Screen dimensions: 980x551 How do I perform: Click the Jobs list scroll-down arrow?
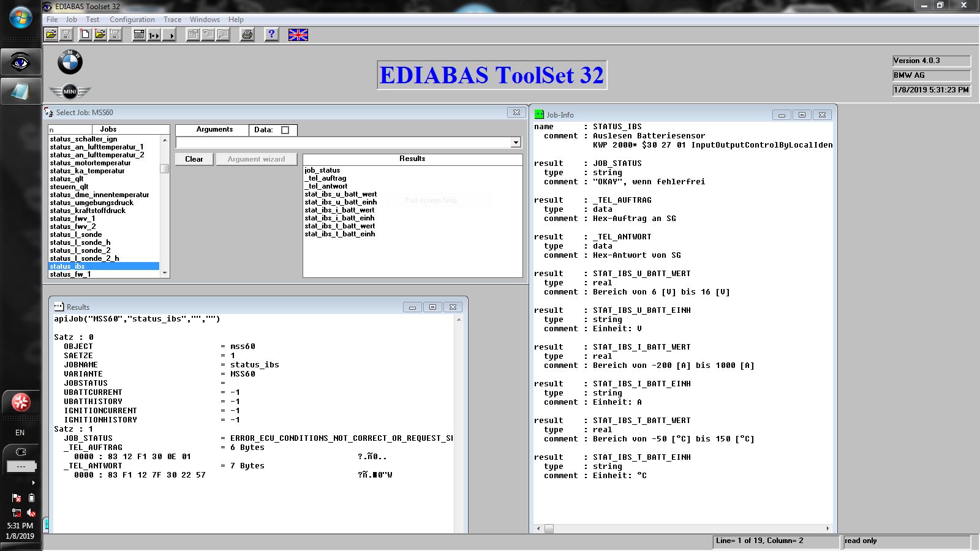click(x=165, y=273)
